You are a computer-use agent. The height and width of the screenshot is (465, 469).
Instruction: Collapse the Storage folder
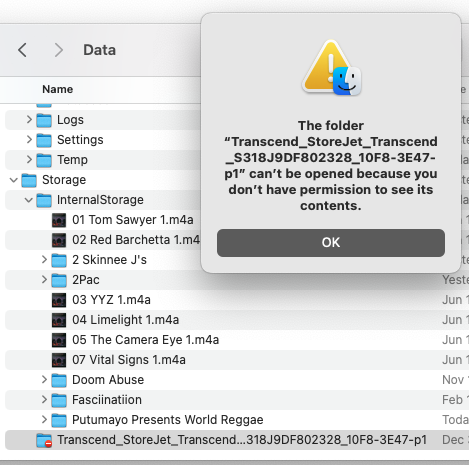point(14,180)
